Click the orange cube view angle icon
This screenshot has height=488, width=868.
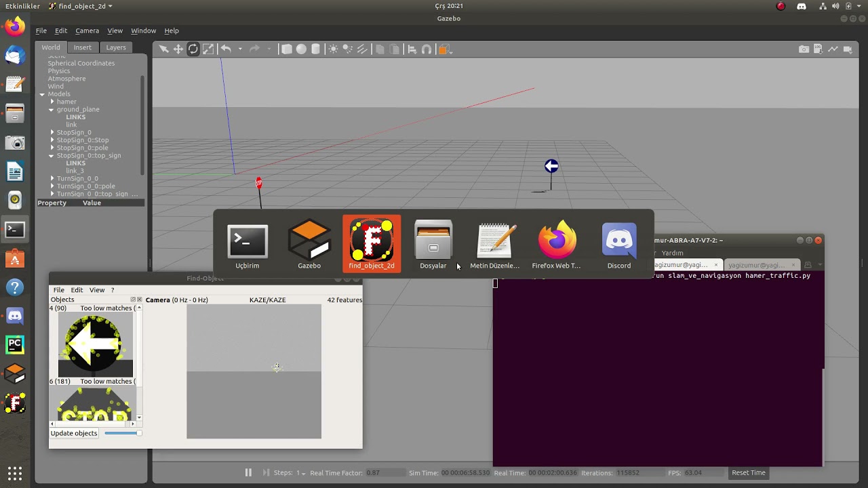click(x=443, y=49)
